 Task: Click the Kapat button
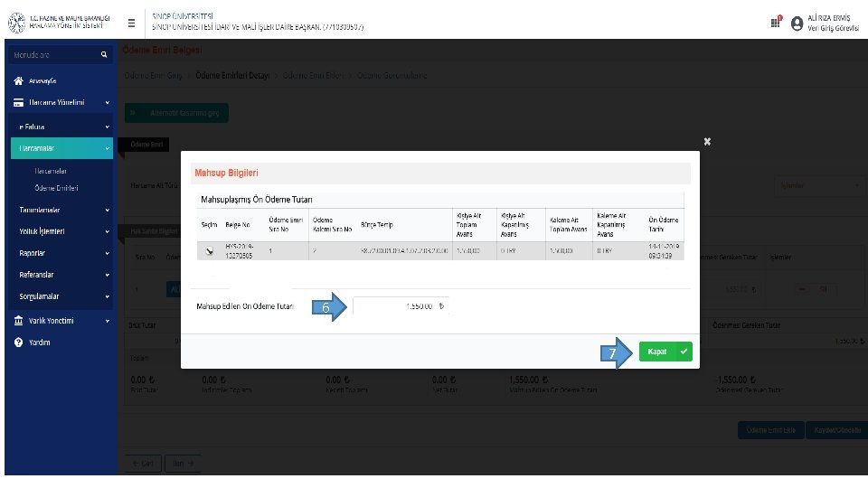tap(665, 352)
